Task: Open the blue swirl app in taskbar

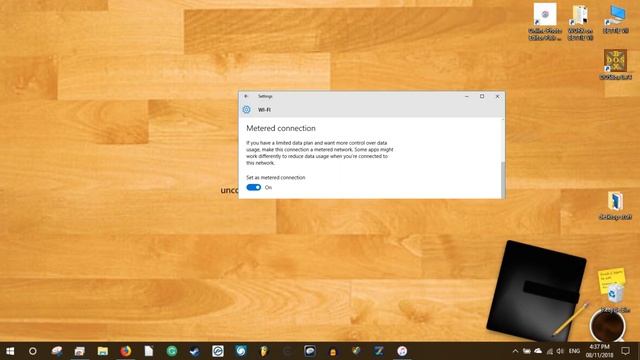Action: 241,351
